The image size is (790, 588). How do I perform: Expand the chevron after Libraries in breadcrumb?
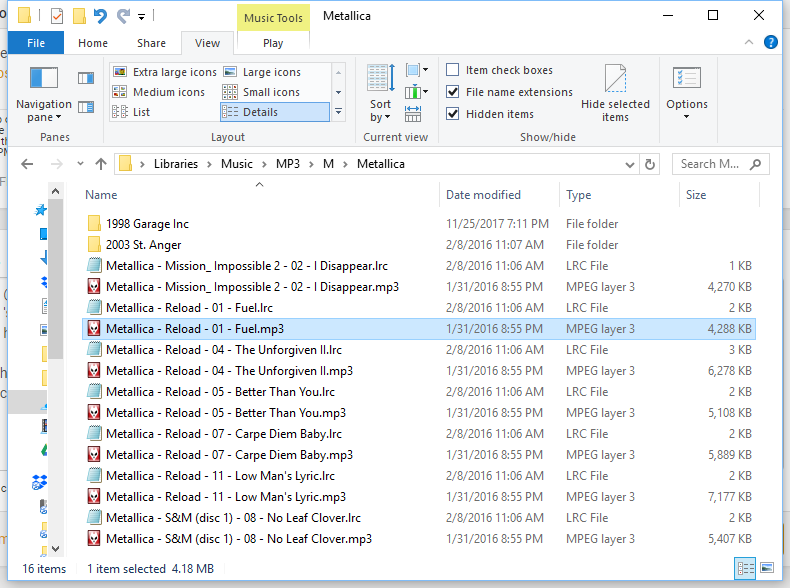point(210,164)
